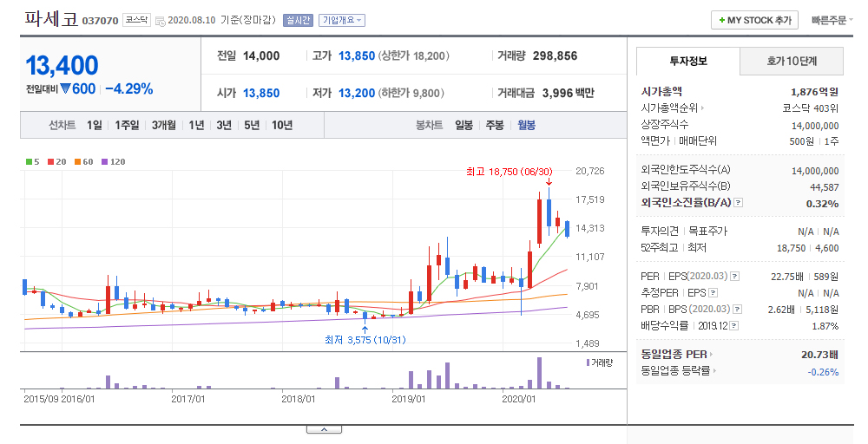The image size is (868, 444).
Task: Click the 저가 value 13,200
Action: pyautogui.click(x=357, y=93)
